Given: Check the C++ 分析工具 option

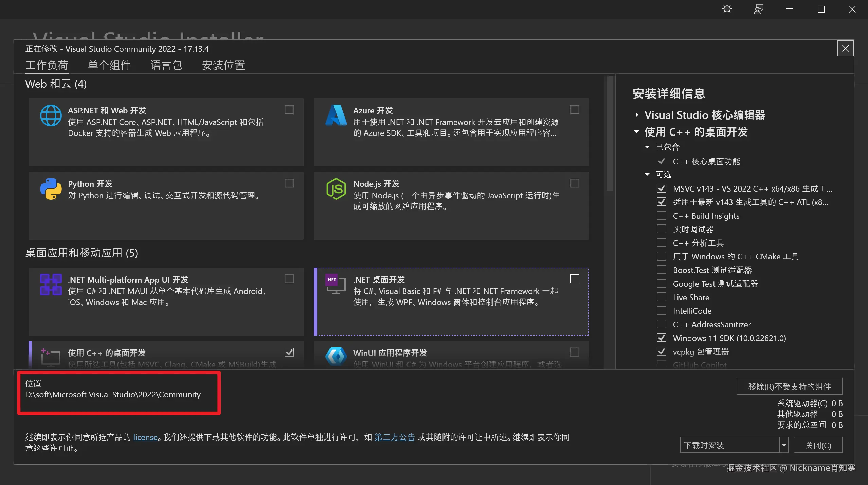Looking at the screenshot, I should (662, 242).
